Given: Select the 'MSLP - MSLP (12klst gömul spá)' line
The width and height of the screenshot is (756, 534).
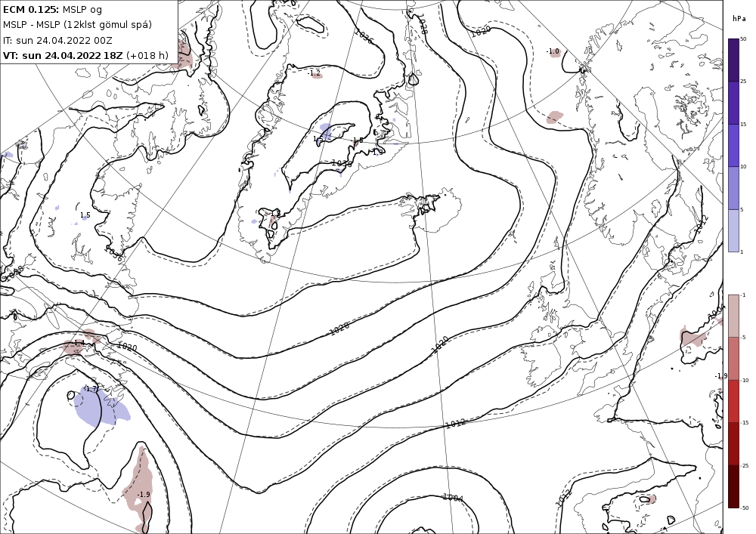Looking at the screenshot, I should [77, 25].
